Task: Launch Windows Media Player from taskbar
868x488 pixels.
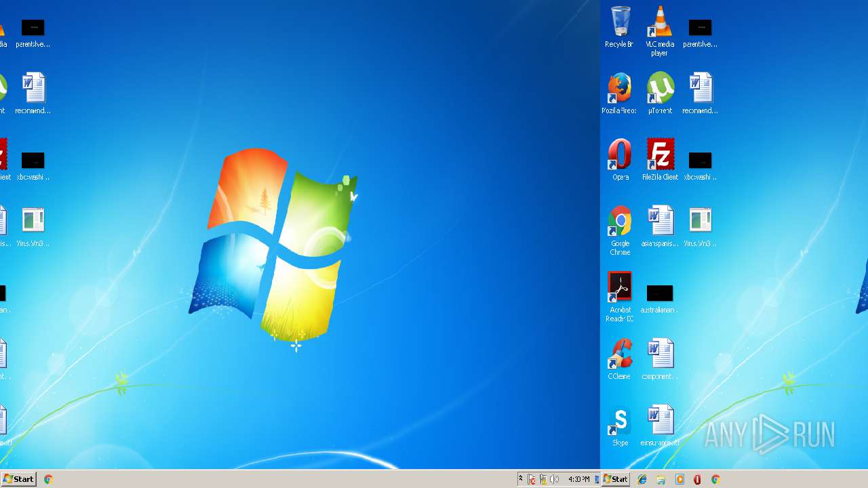Action: (x=679, y=479)
